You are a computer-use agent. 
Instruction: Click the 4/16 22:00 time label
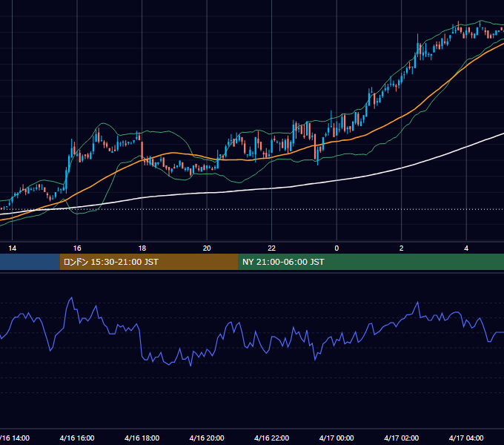[271, 438]
